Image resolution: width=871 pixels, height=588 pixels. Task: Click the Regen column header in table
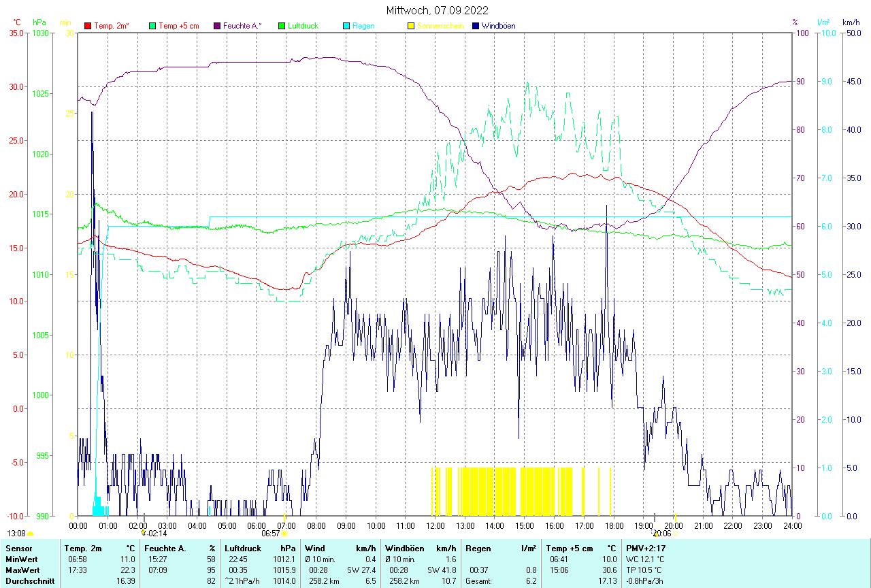pyautogui.click(x=478, y=548)
